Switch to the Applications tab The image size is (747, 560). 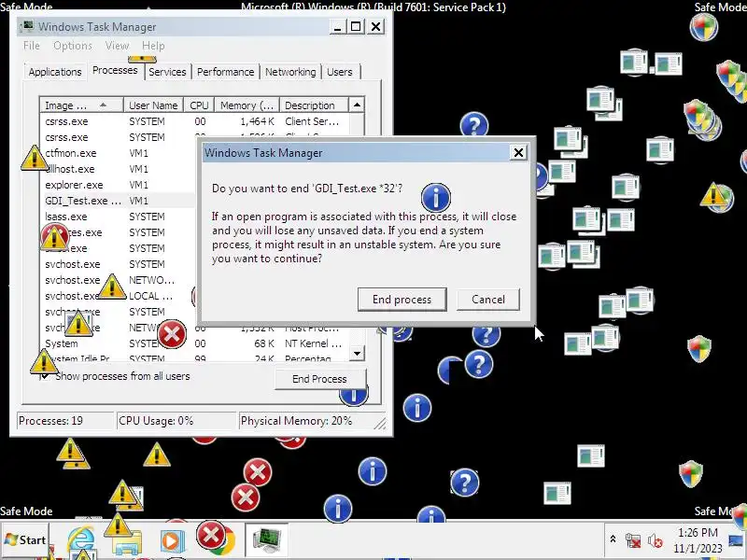55,72
